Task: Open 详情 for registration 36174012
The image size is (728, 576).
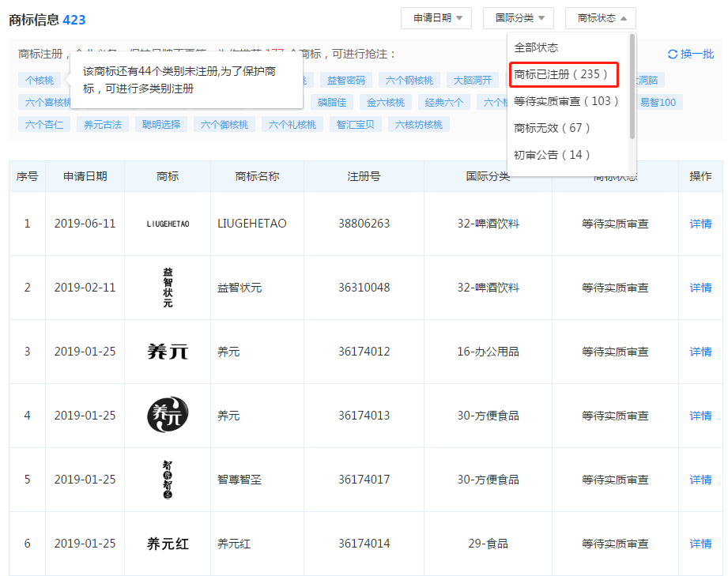Action: (x=700, y=352)
